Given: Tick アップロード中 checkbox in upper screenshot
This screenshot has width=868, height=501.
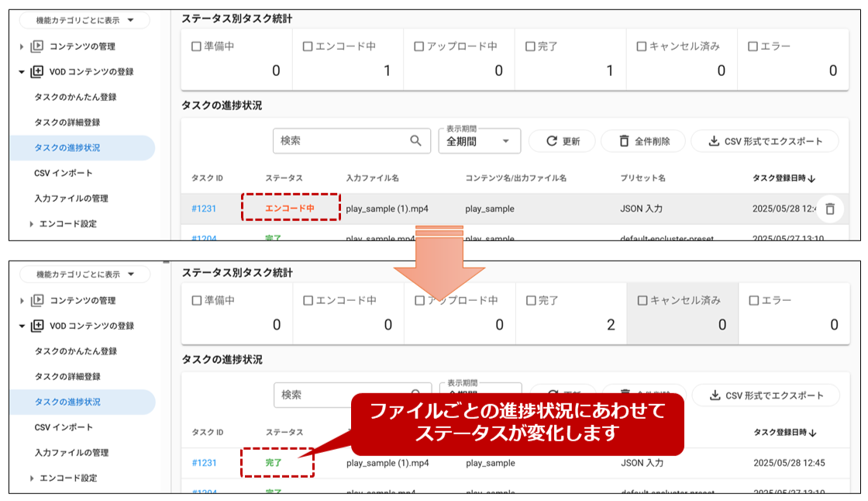Looking at the screenshot, I should [x=419, y=47].
